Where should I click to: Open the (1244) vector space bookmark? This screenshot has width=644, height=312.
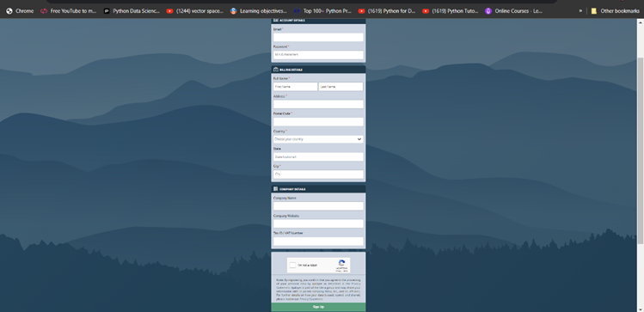pyautogui.click(x=195, y=11)
